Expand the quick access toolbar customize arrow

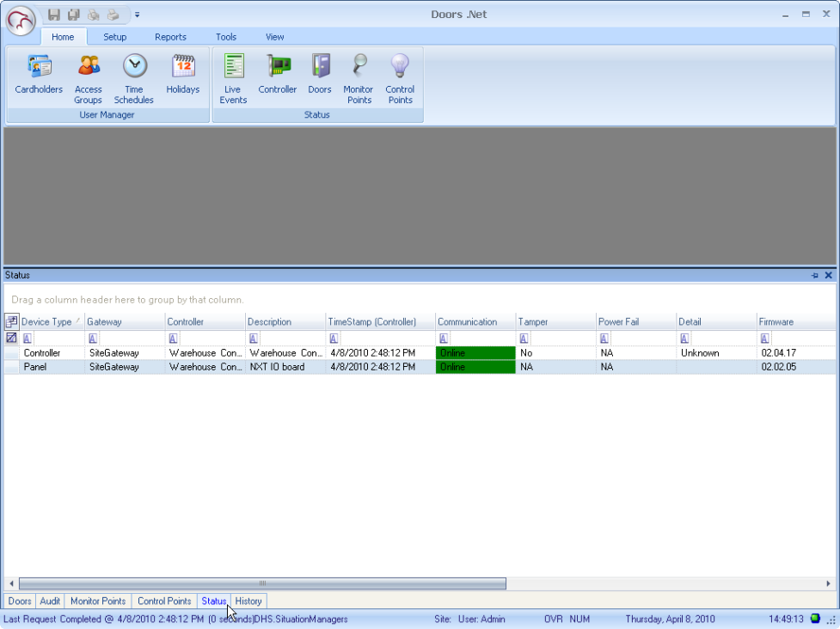coord(138,15)
